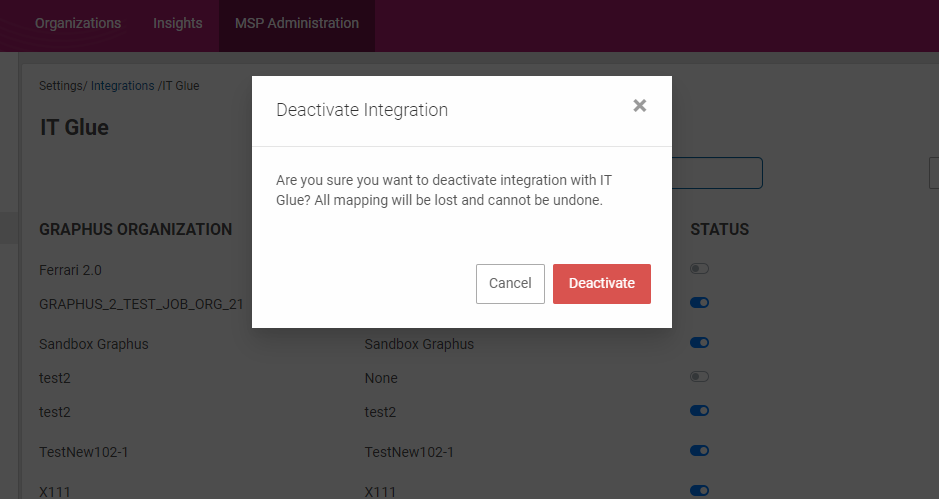Toggle status switch for TestNew102-1
939x499 pixels.
(x=699, y=450)
